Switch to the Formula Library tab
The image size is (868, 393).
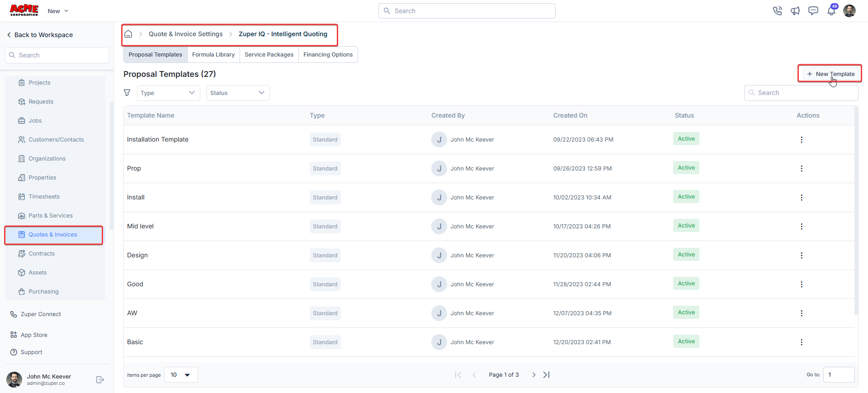(x=213, y=55)
